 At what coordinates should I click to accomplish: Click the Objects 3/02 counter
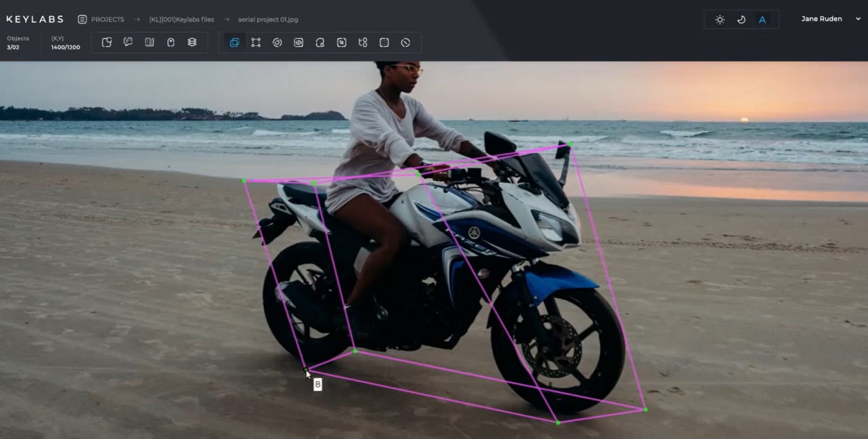[18, 43]
